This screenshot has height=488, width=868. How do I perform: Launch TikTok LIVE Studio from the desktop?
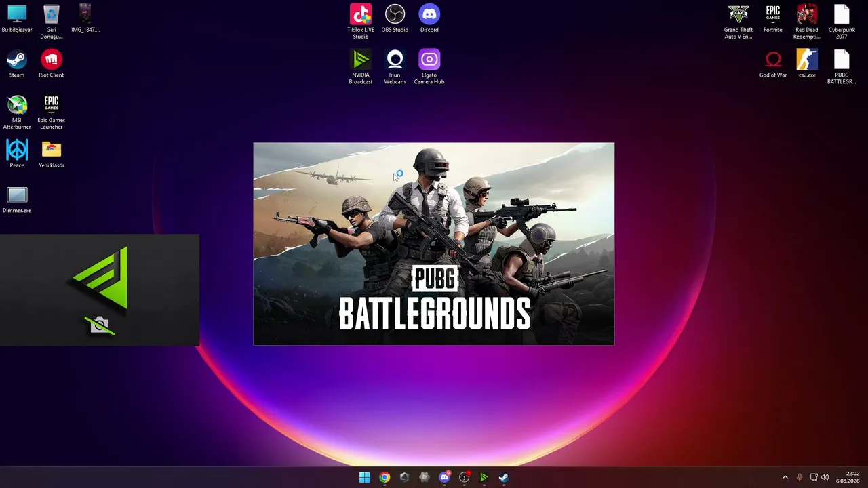pos(361,22)
